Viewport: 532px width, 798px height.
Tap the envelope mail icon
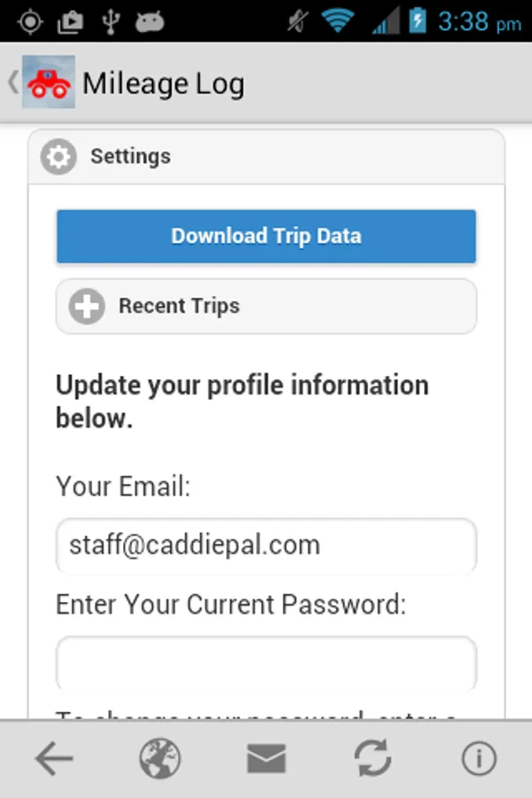[x=266, y=759]
